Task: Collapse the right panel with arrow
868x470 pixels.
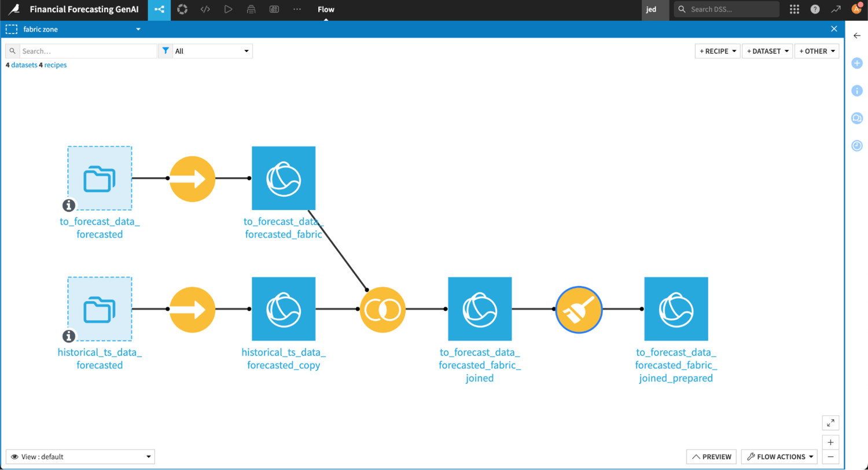Action: [x=857, y=35]
